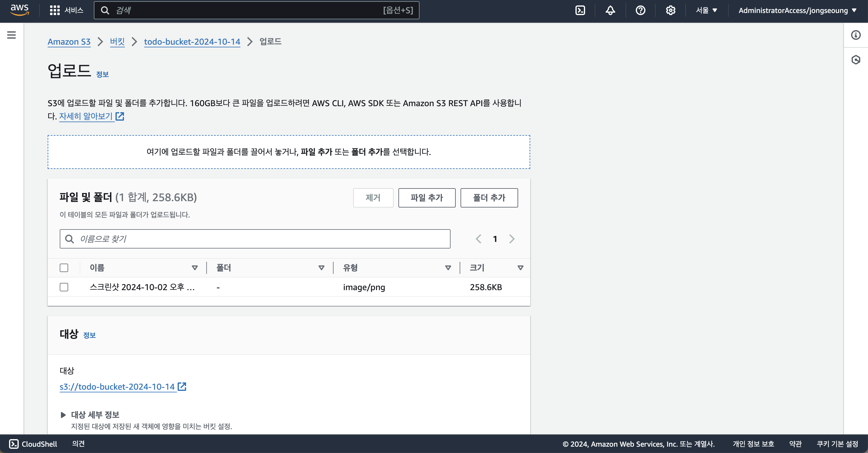
Task: Check the 스크린샷 2024-10-02 file row
Action: click(64, 287)
